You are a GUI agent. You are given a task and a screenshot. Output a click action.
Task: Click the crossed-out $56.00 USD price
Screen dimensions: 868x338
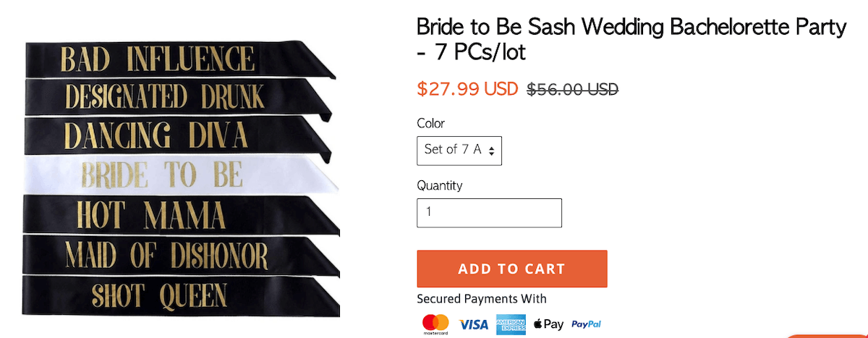click(x=572, y=90)
